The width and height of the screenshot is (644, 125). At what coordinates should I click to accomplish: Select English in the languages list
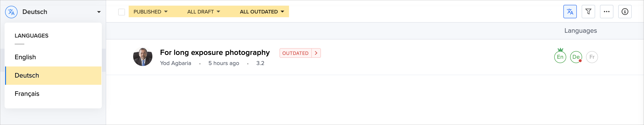click(x=25, y=57)
